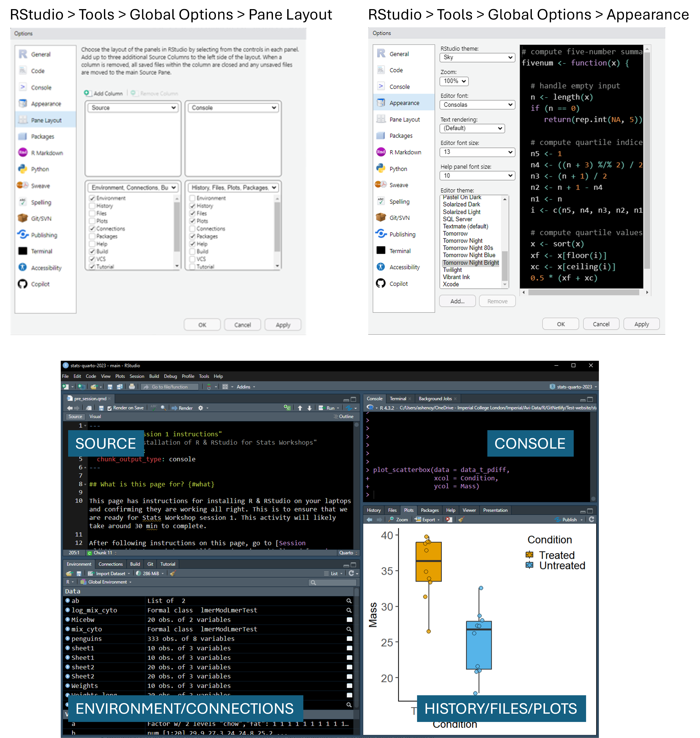The height and width of the screenshot is (738, 700).
Task: Open the Session menu in RStudio menu bar
Action: point(136,376)
